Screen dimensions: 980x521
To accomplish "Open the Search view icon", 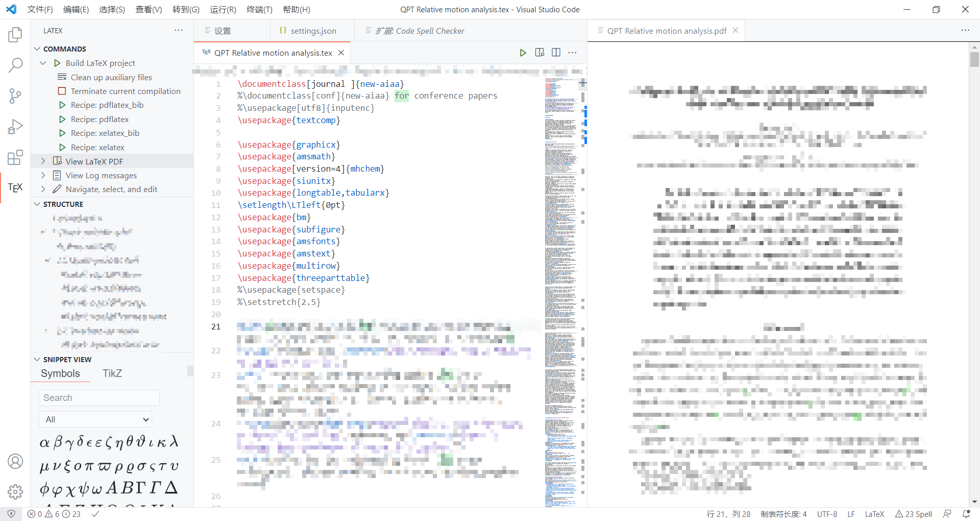I will click(15, 65).
